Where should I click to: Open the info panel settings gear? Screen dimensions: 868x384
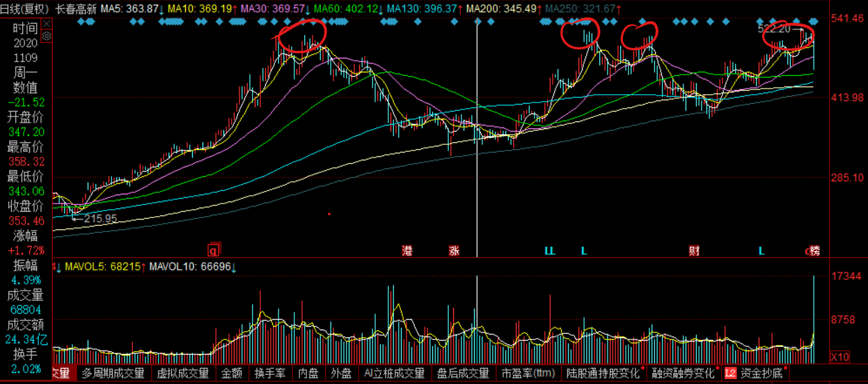[47, 36]
